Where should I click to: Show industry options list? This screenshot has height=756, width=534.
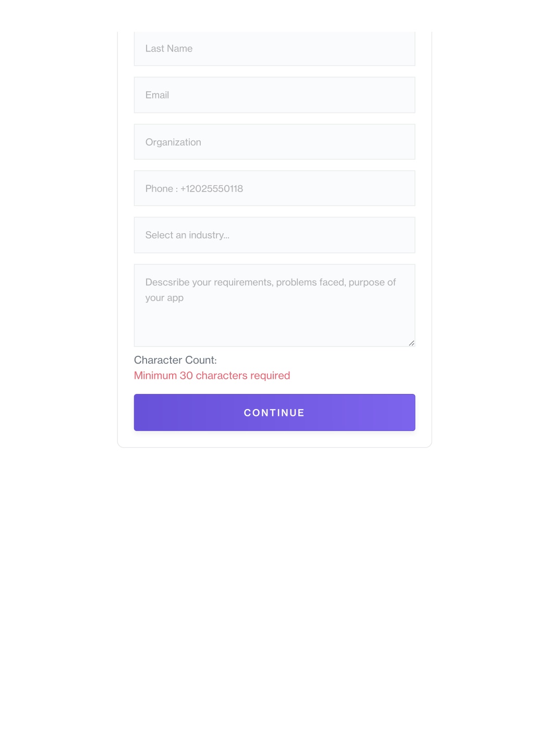274,235
